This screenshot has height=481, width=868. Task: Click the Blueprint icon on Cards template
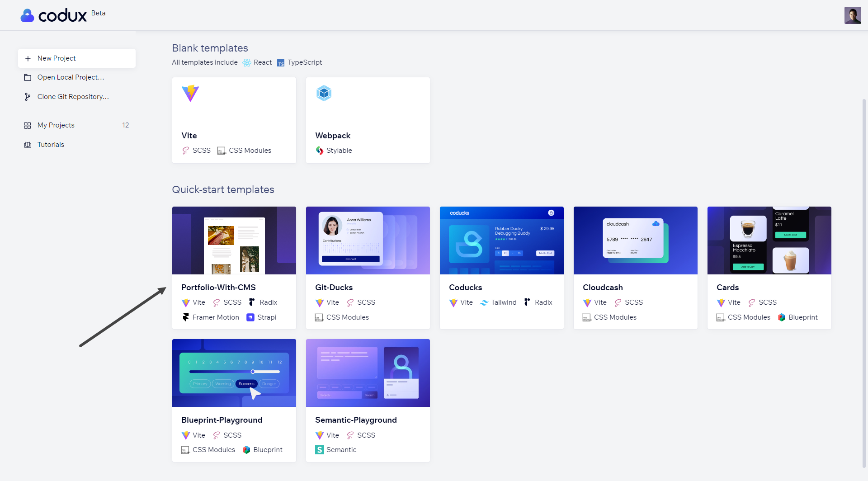click(x=782, y=317)
